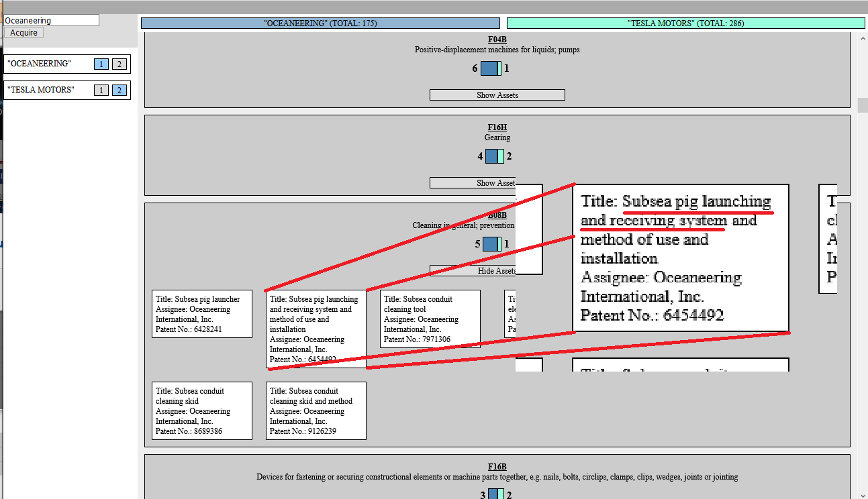Select the Subsea conduit cleaning skid card 8689386

click(202, 411)
